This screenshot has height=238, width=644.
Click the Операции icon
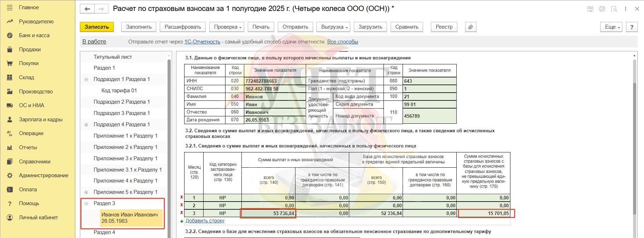pyautogui.click(x=10, y=133)
